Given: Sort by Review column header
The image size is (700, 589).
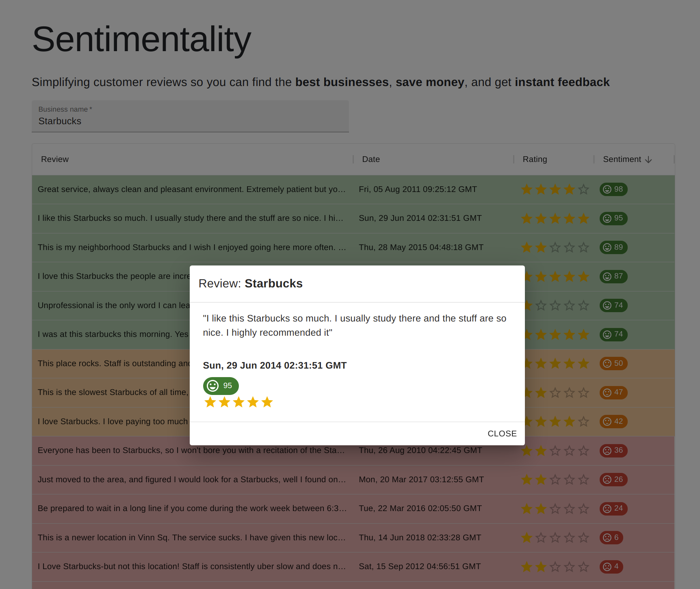Looking at the screenshot, I should point(55,159).
